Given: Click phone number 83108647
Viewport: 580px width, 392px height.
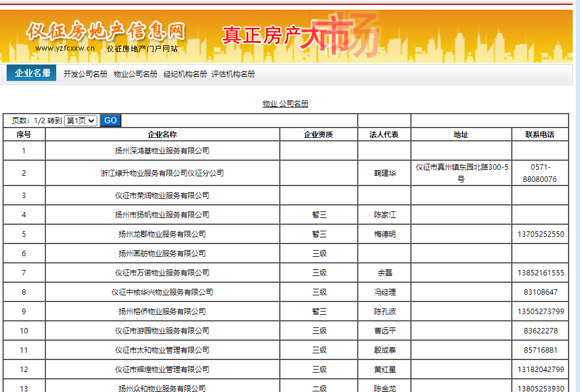Looking at the screenshot, I should [540, 292].
